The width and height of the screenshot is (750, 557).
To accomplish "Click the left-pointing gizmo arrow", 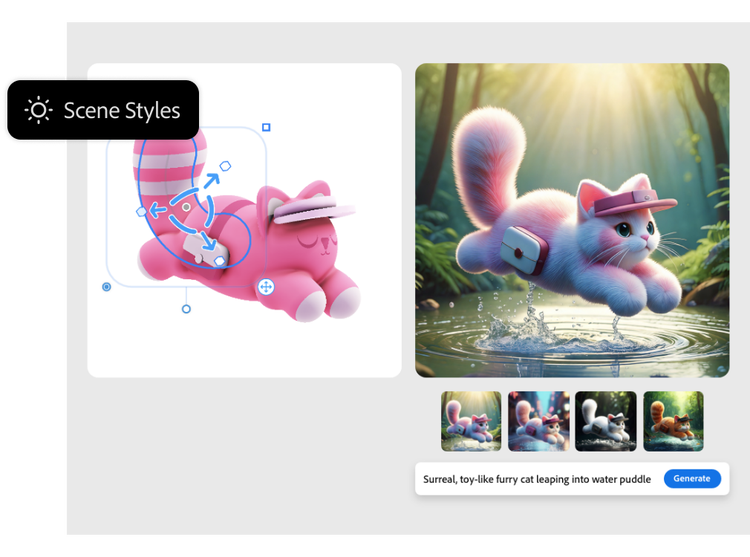I will click(158, 209).
